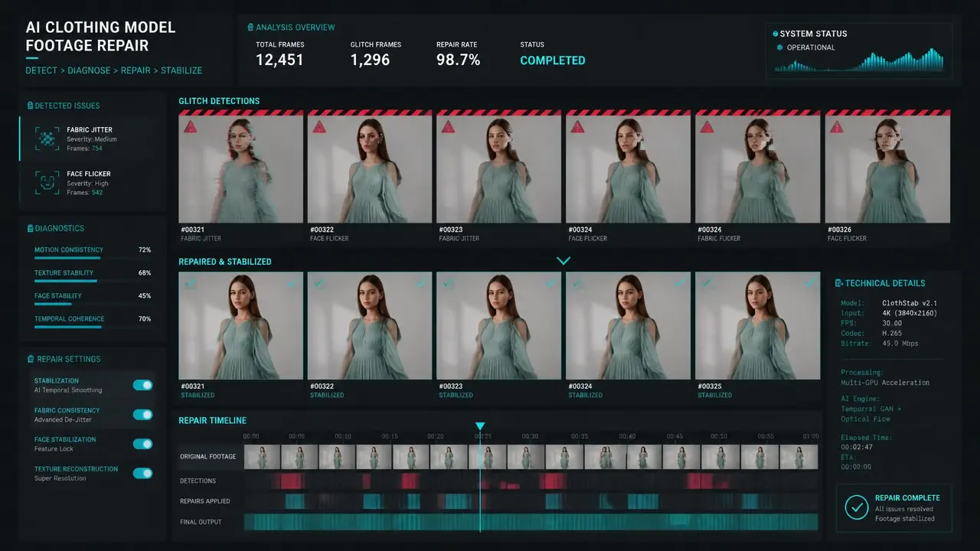Click the icon beside Diagnostics heading
Screen dimensions: 980x551
click(x=29, y=228)
